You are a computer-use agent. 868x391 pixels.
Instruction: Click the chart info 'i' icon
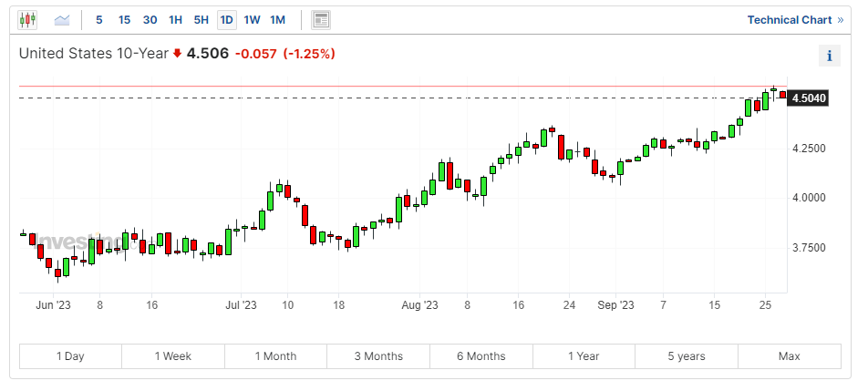coord(829,56)
